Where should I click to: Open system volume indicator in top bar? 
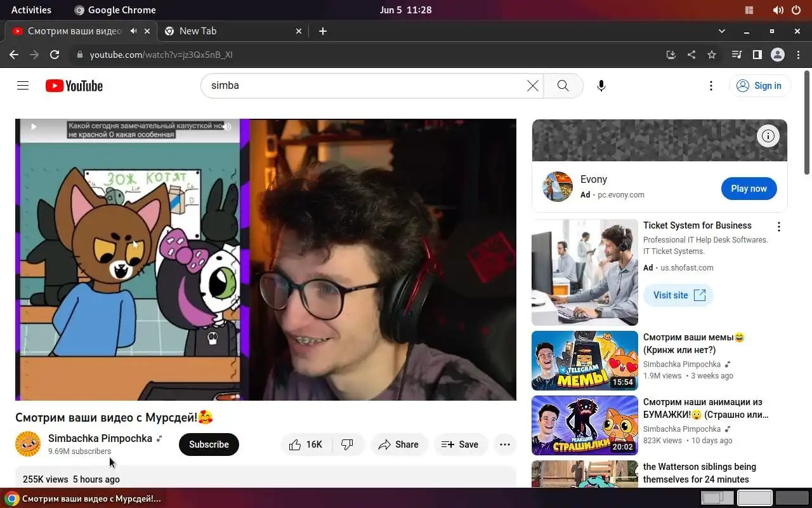click(x=778, y=10)
